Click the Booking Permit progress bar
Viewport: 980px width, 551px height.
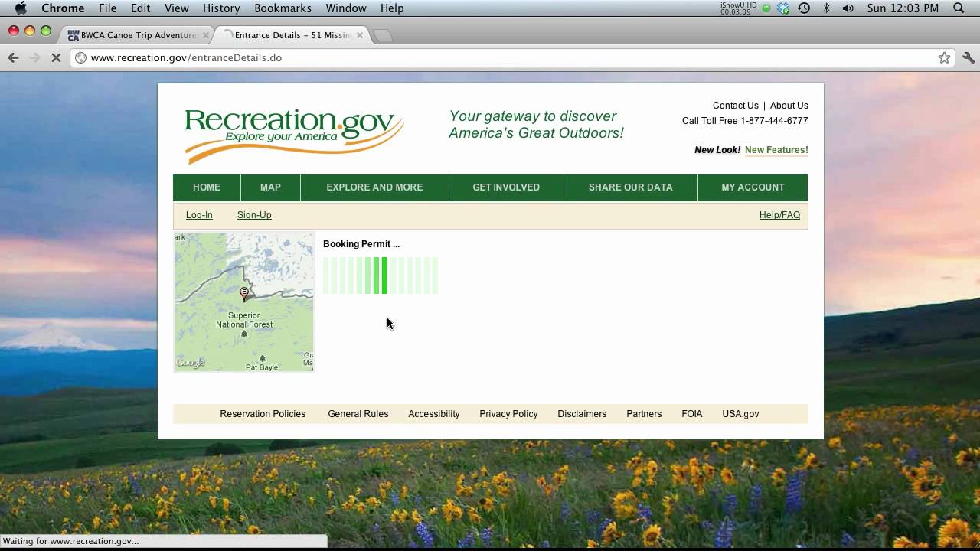tap(381, 275)
